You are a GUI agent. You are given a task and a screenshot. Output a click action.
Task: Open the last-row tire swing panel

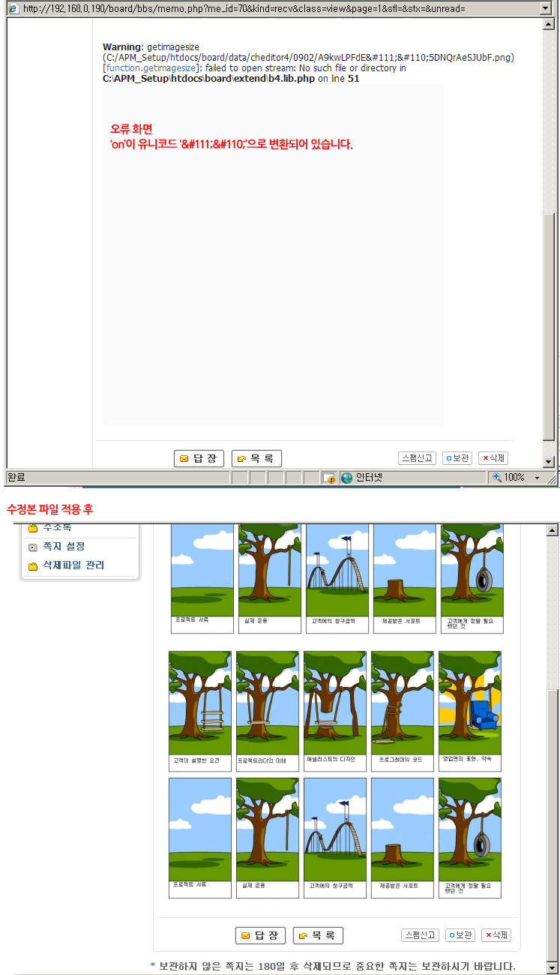click(470, 838)
